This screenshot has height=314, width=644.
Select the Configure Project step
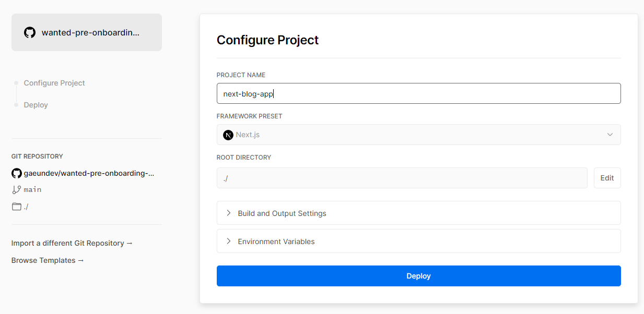tap(54, 83)
